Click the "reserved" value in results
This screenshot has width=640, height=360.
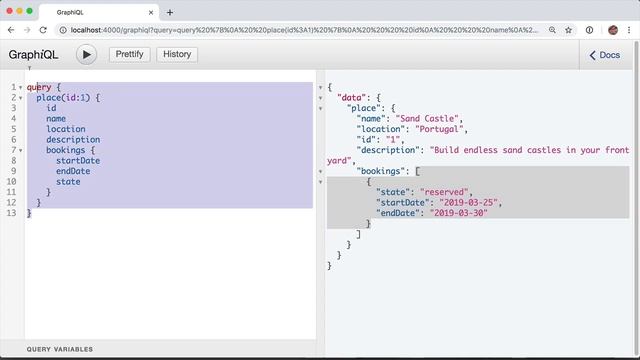tap(444, 192)
